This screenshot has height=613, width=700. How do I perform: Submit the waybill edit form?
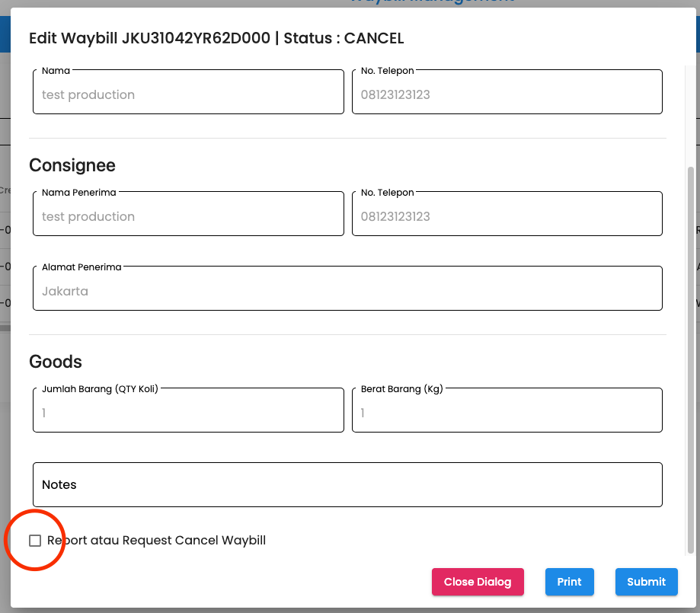click(x=646, y=582)
